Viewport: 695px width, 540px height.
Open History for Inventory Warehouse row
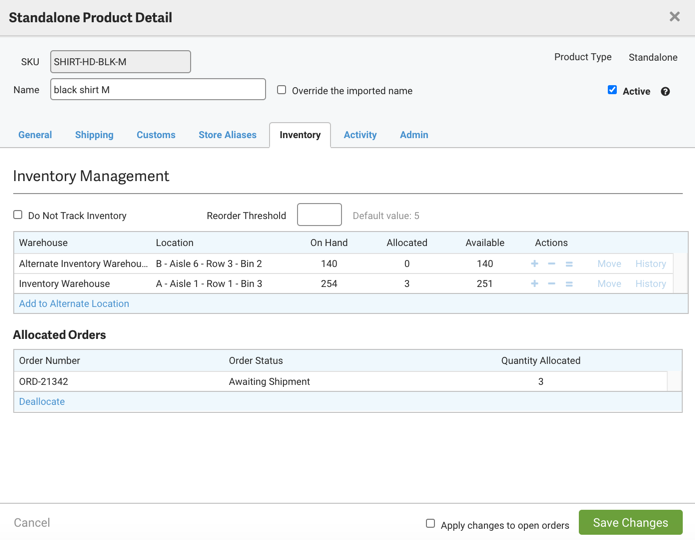point(650,284)
